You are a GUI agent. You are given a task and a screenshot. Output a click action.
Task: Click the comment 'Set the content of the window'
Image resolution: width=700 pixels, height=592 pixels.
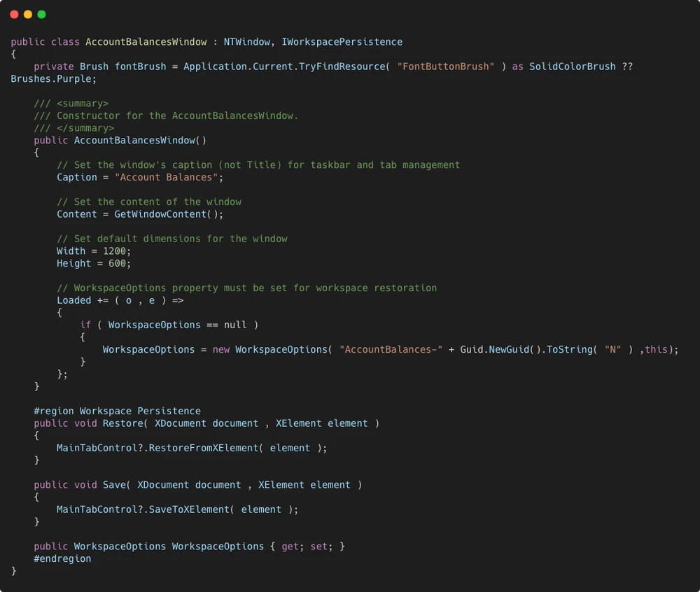[149, 202]
